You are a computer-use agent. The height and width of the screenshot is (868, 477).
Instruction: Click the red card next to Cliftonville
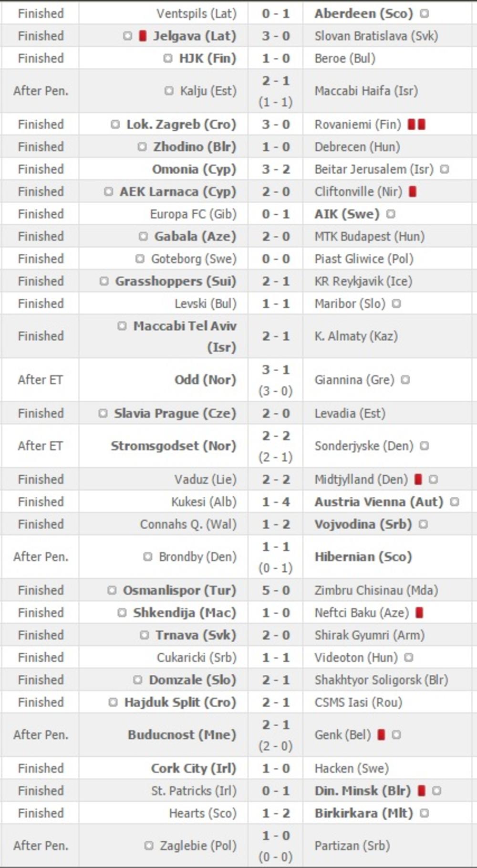click(413, 192)
